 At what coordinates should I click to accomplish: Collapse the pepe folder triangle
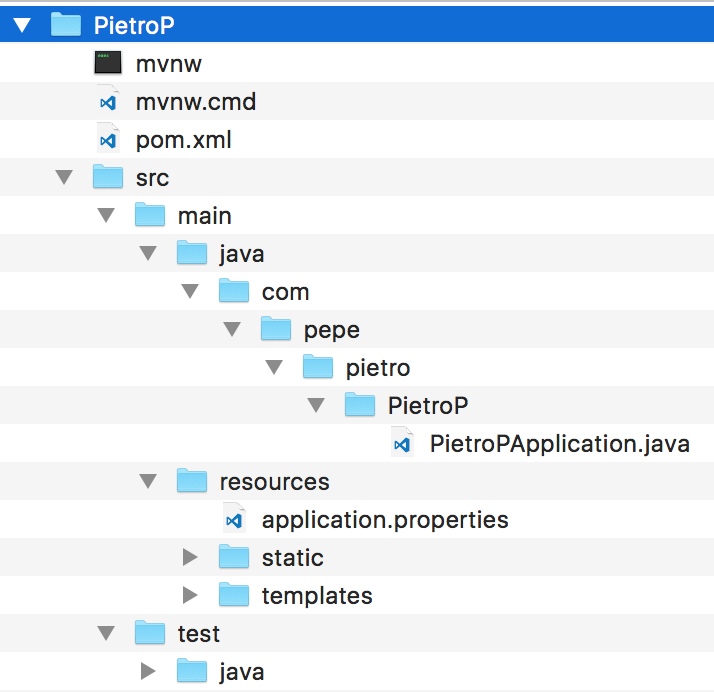click(233, 330)
